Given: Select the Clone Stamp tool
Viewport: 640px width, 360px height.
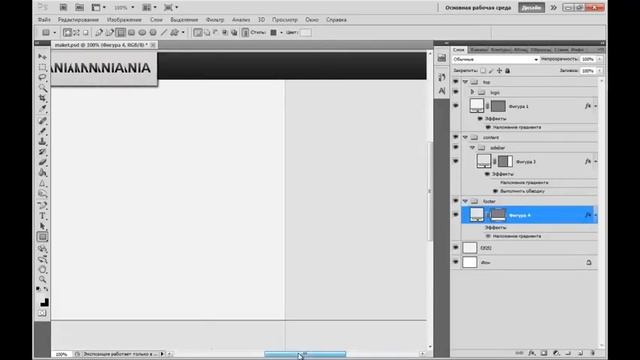Looking at the screenshot, I should click(42, 142).
